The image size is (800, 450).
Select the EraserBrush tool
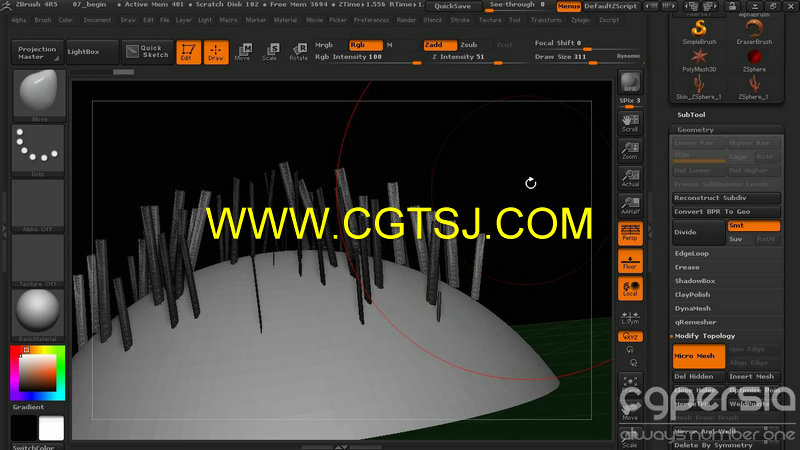pos(754,32)
